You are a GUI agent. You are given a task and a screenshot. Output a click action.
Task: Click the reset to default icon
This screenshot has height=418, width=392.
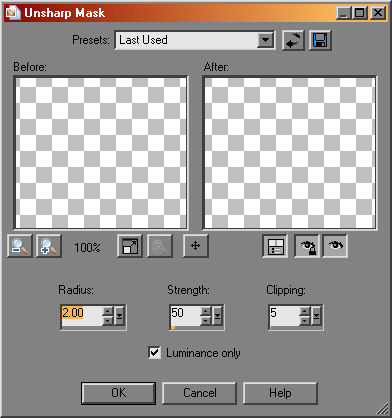pyautogui.click(x=293, y=41)
